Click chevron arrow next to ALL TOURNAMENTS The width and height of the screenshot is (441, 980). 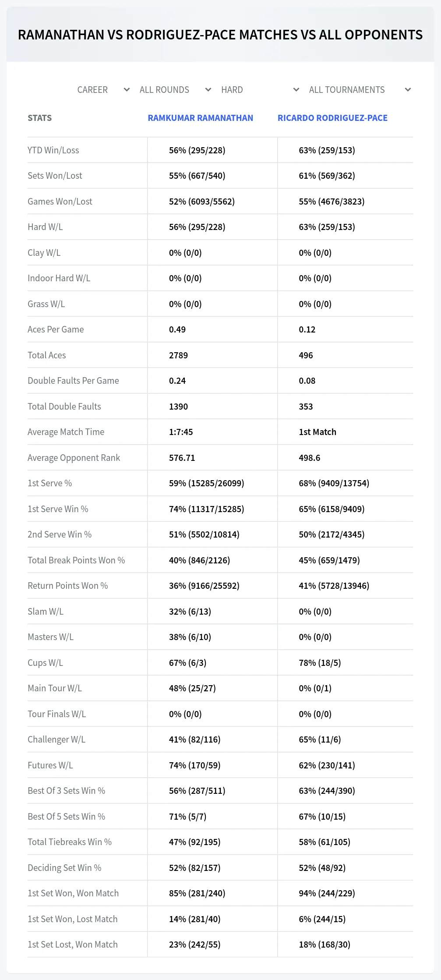[x=408, y=90]
